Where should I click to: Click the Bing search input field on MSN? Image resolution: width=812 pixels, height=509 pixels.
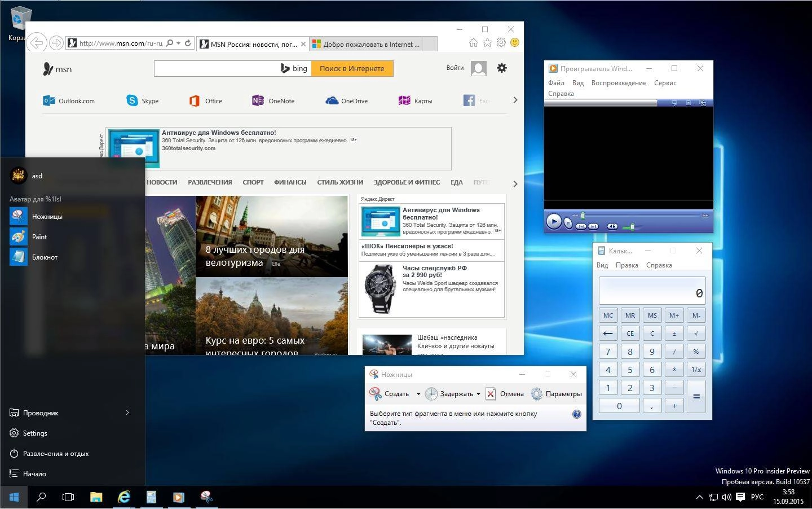click(217, 68)
